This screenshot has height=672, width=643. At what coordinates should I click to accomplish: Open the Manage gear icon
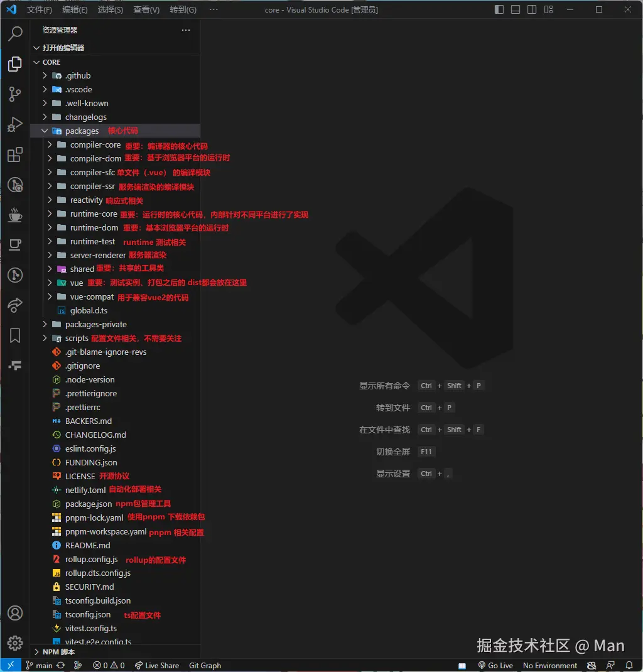click(15, 643)
